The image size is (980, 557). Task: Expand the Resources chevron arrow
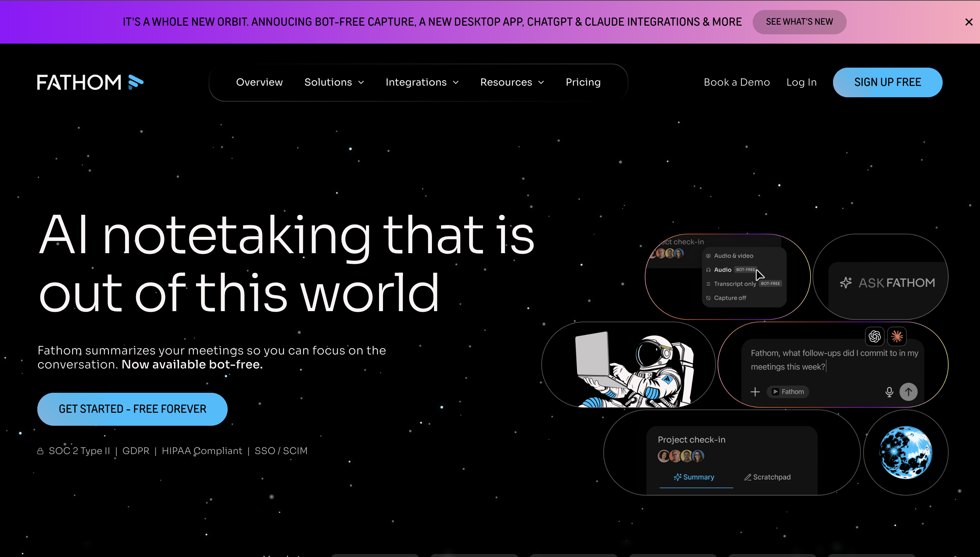click(541, 83)
